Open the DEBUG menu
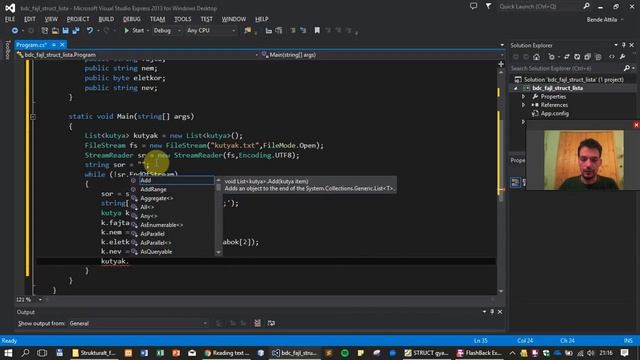640x360 pixels. click(x=131, y=19)
